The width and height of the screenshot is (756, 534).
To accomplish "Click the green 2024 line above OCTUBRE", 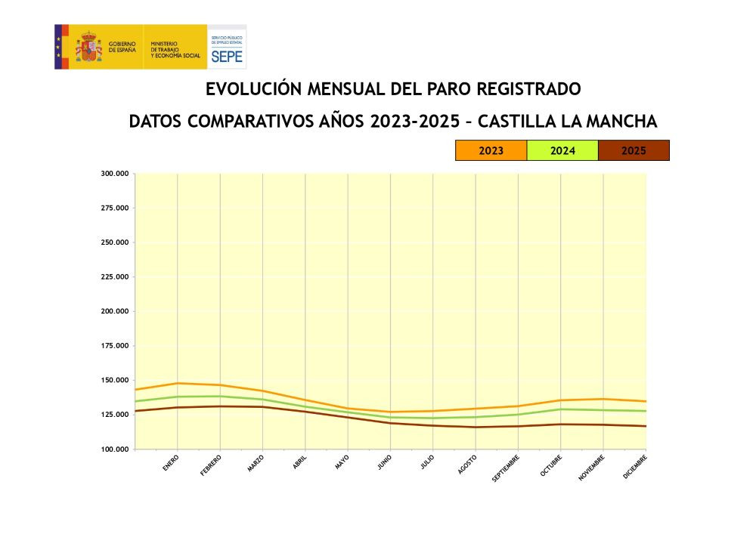I will [561, 409].
